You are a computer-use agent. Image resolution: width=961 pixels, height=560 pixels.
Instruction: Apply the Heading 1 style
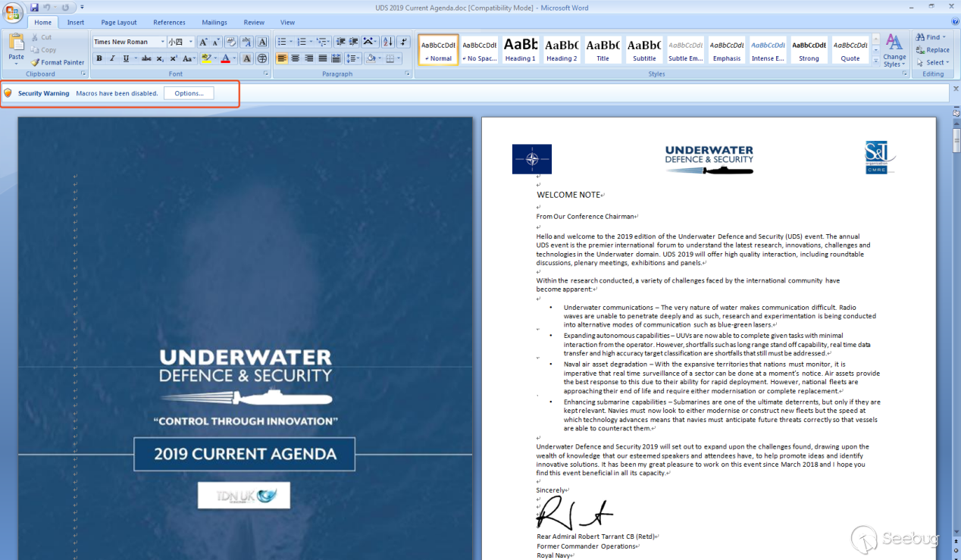pos(520,50)
